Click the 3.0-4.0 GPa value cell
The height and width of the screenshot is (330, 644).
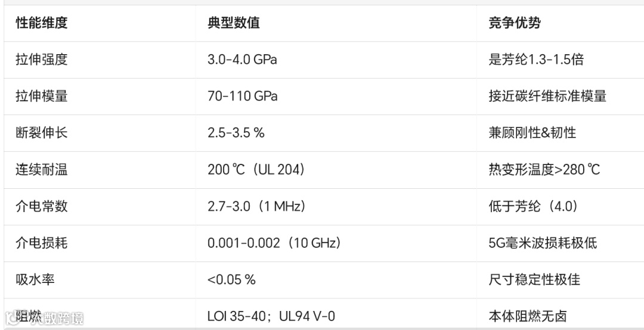click(242, 60)
